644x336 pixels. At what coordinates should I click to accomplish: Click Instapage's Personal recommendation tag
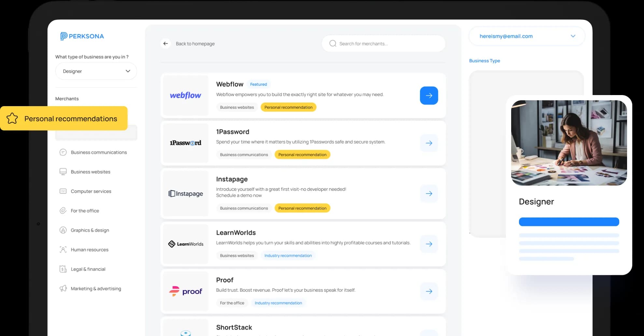[302, 208]
